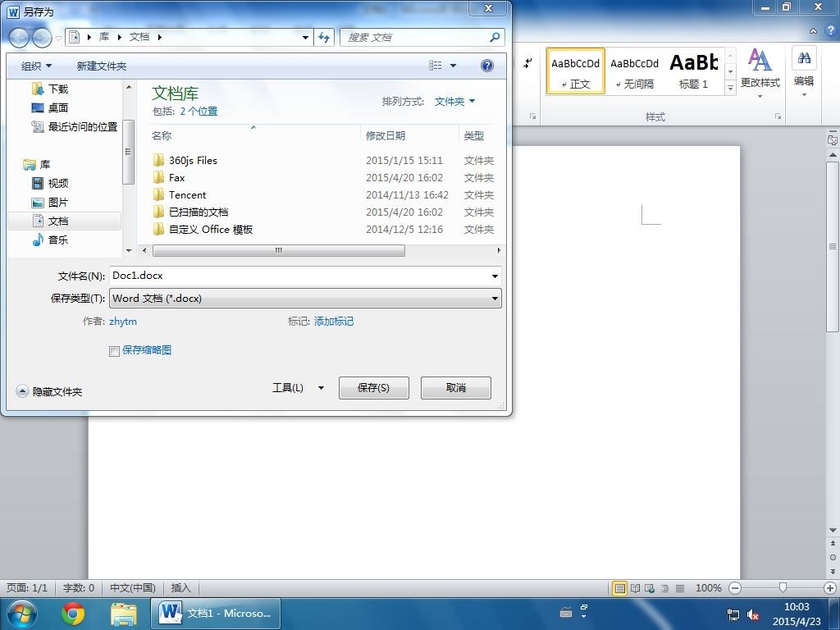Click 更改样式 icon in Word ribbon
The image size is (840, 630).
tap(760, 73)
